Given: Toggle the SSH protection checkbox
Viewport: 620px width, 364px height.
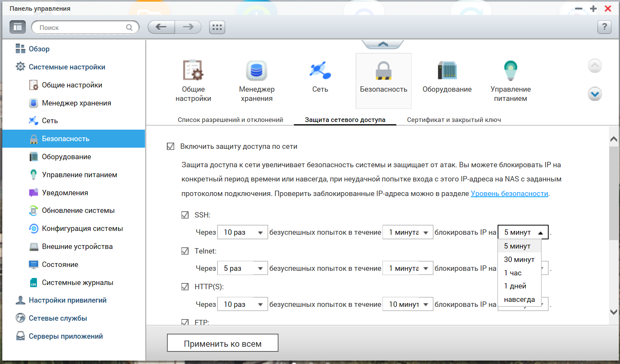Looking at the screenshot, I should tap(185, 215).
